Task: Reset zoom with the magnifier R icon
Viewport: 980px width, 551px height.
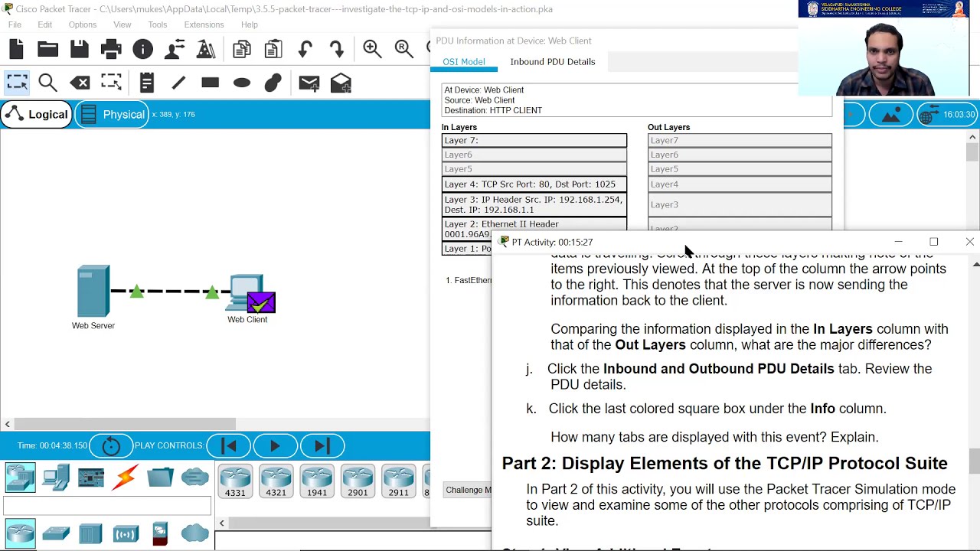Action: click(x=403, y=50)
